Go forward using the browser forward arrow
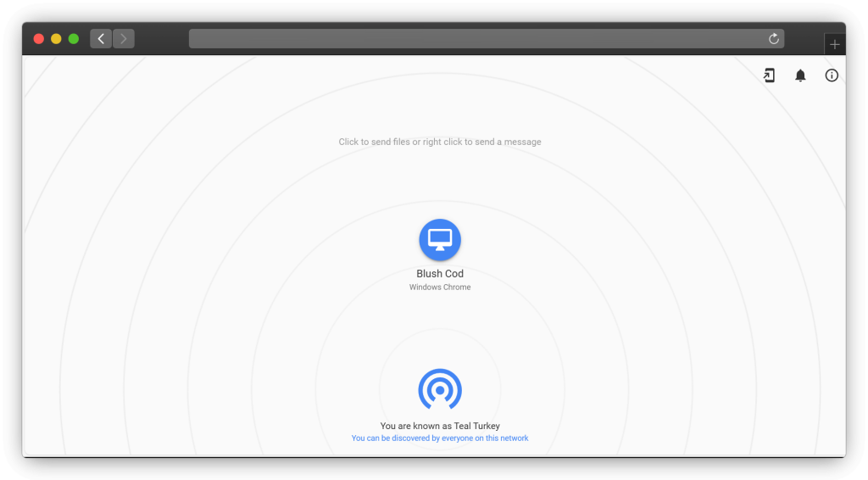Image resolution: width=868 pixels, height=480 pixels. (124, 39)
